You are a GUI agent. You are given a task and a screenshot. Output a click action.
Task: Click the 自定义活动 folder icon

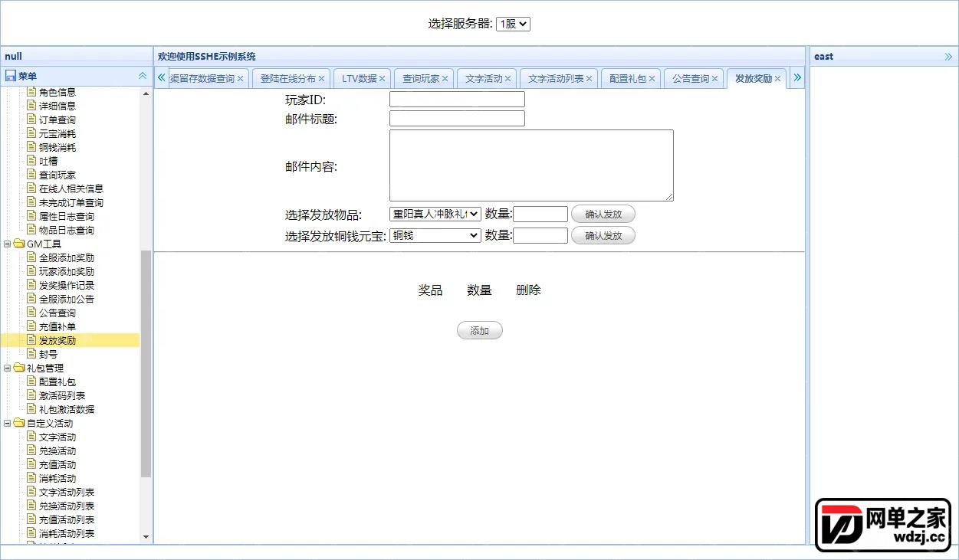pyautogui.click(x=19, y=423)
